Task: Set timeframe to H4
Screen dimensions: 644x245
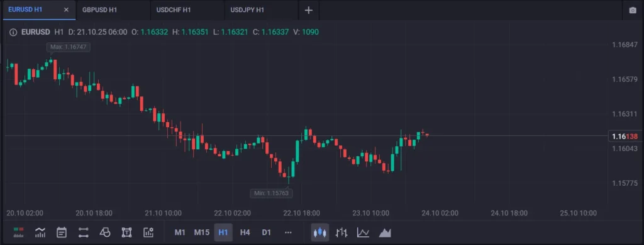Action: click(x=245, y=232)
